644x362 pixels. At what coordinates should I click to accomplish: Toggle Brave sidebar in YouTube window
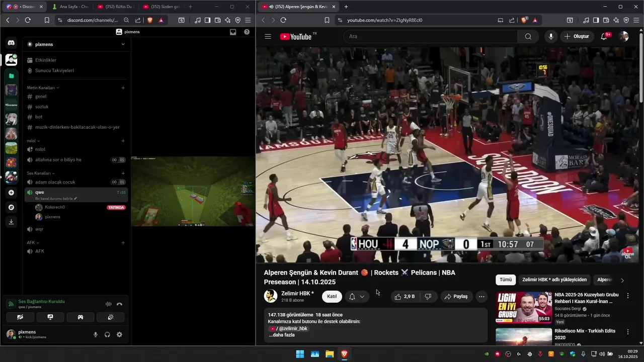point(596,20)
